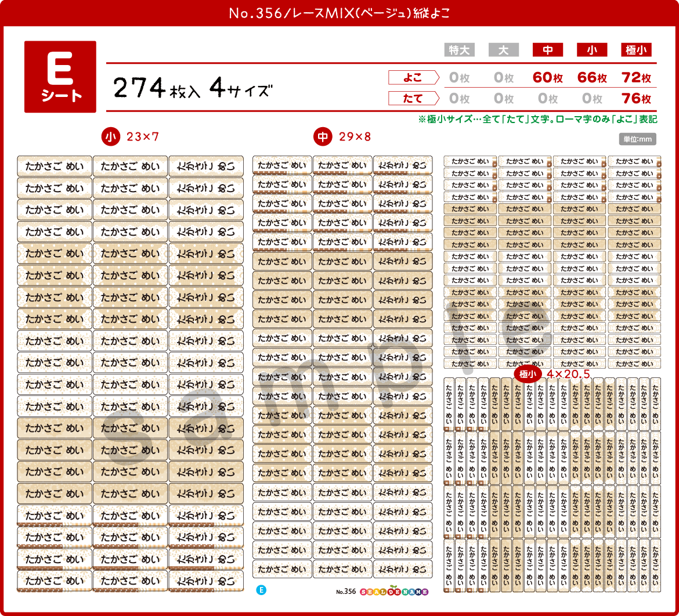Click the 72枚 count in よこ row
Viewport: 679px width, 616px height.
[x=636, y=78]
